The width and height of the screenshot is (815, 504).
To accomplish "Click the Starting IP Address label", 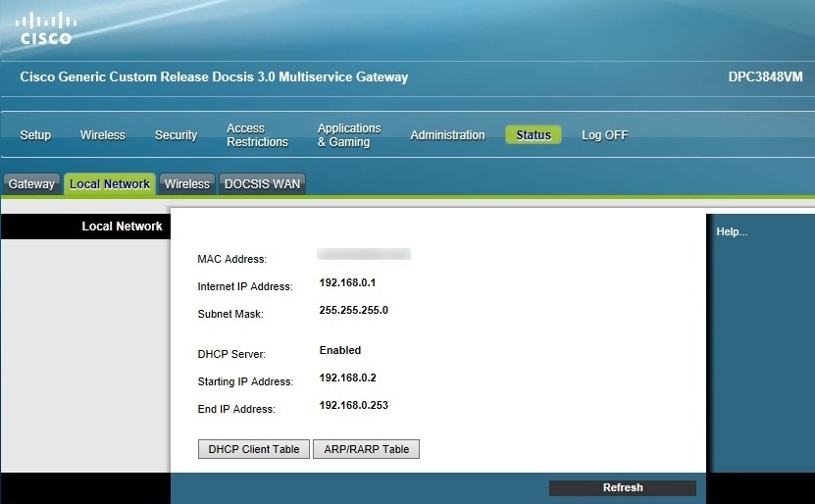I will [x=245, y=381].
